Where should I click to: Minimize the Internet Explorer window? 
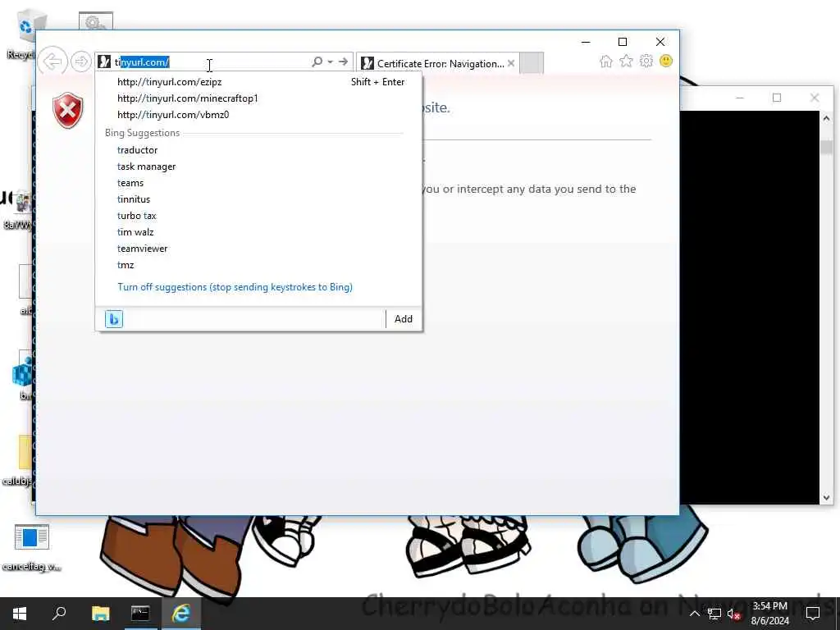tap(586, 42)
